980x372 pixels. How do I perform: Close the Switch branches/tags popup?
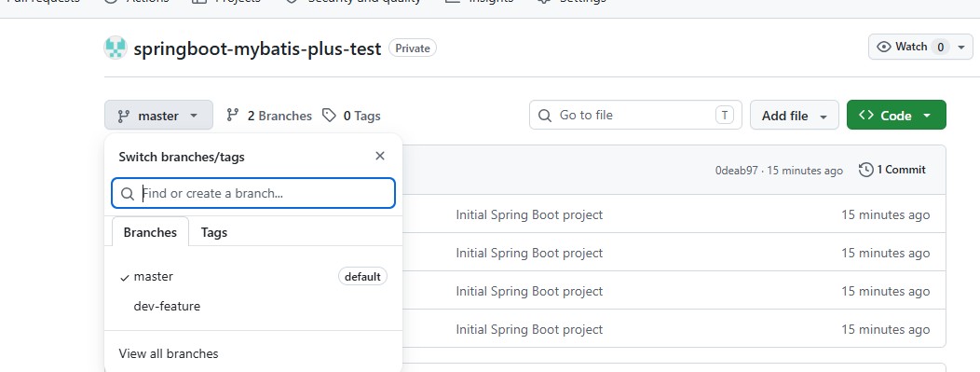pyautogui.click(x=380, y=157)
